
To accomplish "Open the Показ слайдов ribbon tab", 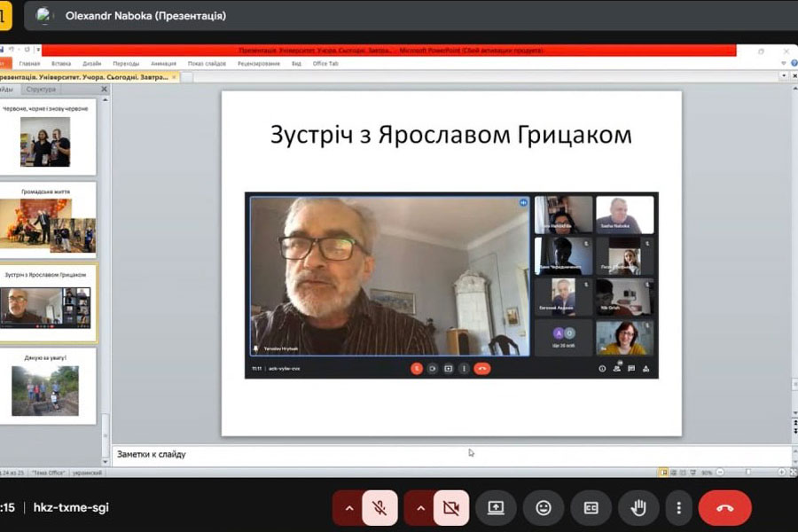I will click(x=207, y=64).
